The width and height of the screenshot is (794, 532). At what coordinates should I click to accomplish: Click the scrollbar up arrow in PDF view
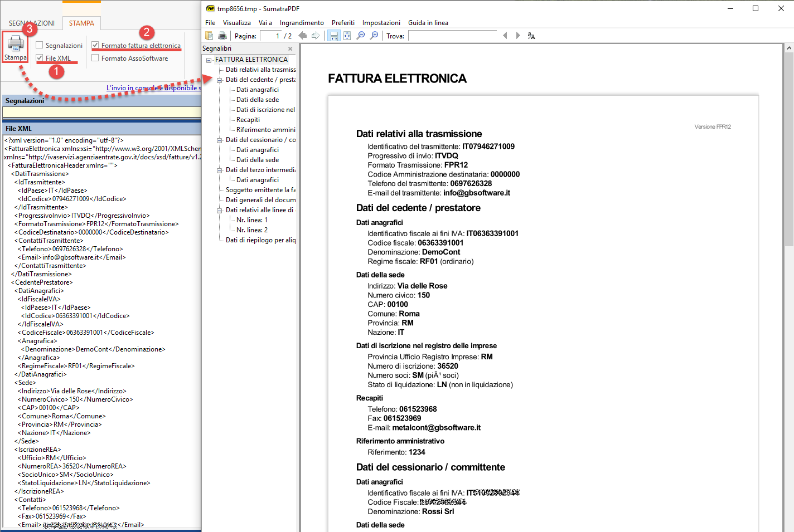789,48
